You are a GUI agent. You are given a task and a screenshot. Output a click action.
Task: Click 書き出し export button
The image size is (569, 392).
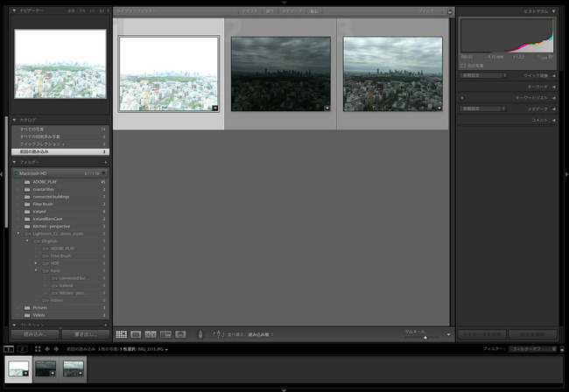point(86,334)
